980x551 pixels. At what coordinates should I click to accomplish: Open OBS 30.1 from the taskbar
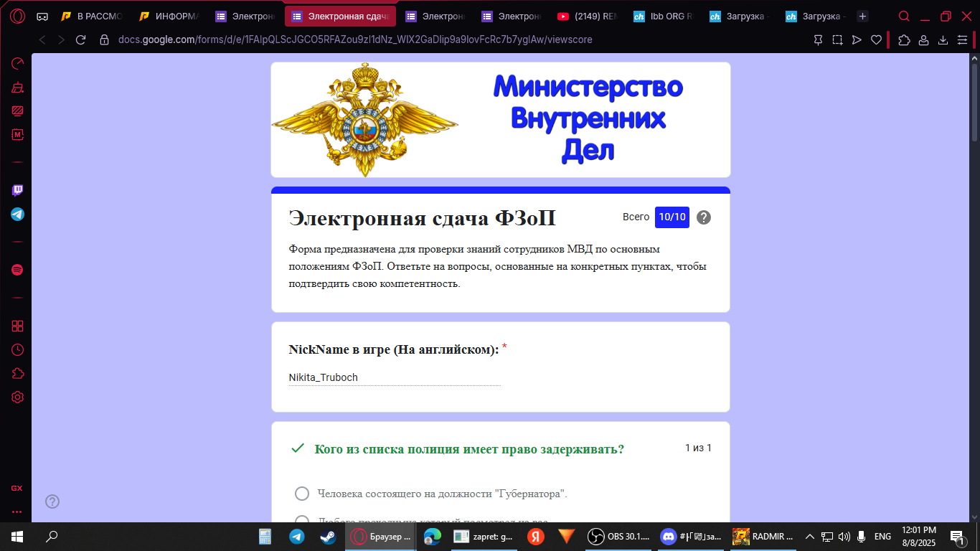[x=619, y=537]
